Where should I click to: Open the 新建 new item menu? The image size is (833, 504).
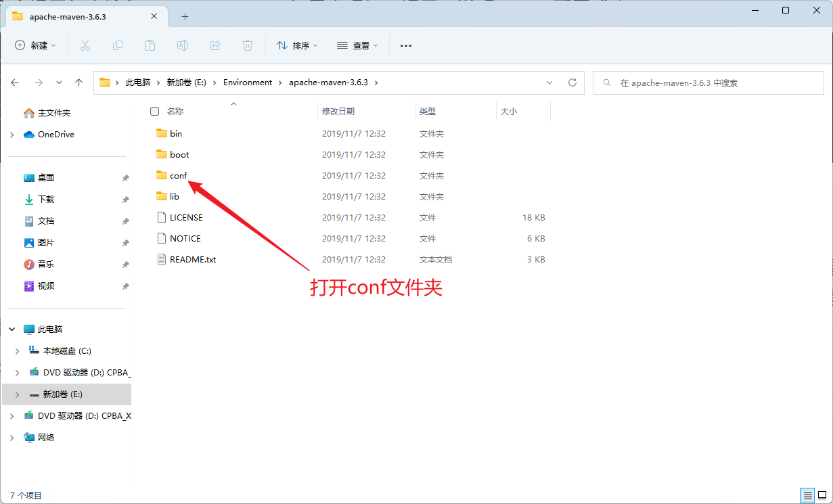[36, 45]
